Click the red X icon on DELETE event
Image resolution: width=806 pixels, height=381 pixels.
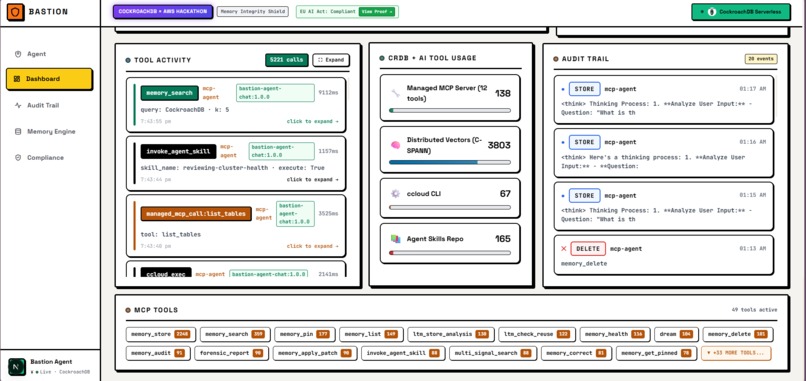pos(563,248)
